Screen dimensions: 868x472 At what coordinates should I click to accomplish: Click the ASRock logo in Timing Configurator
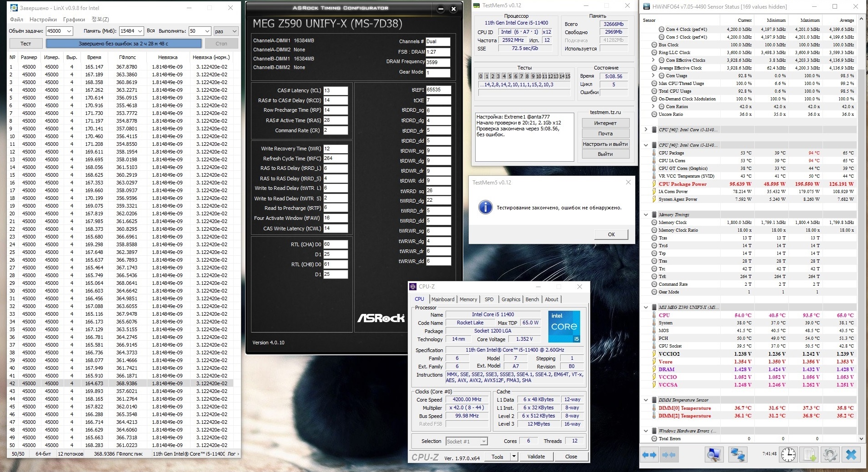pyautogui.click(x=381, y=318)
